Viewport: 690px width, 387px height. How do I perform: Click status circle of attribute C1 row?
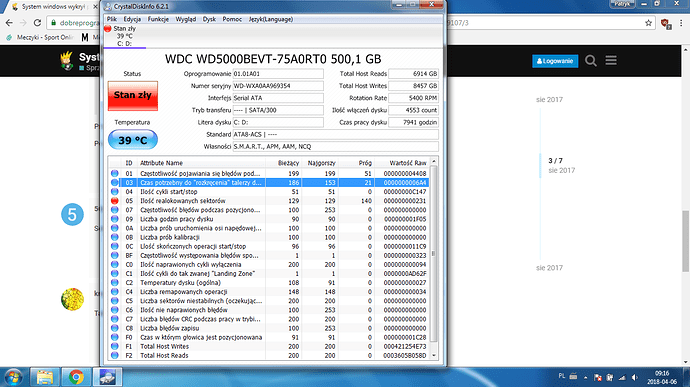pyautogui.click(x=115, y=273)
